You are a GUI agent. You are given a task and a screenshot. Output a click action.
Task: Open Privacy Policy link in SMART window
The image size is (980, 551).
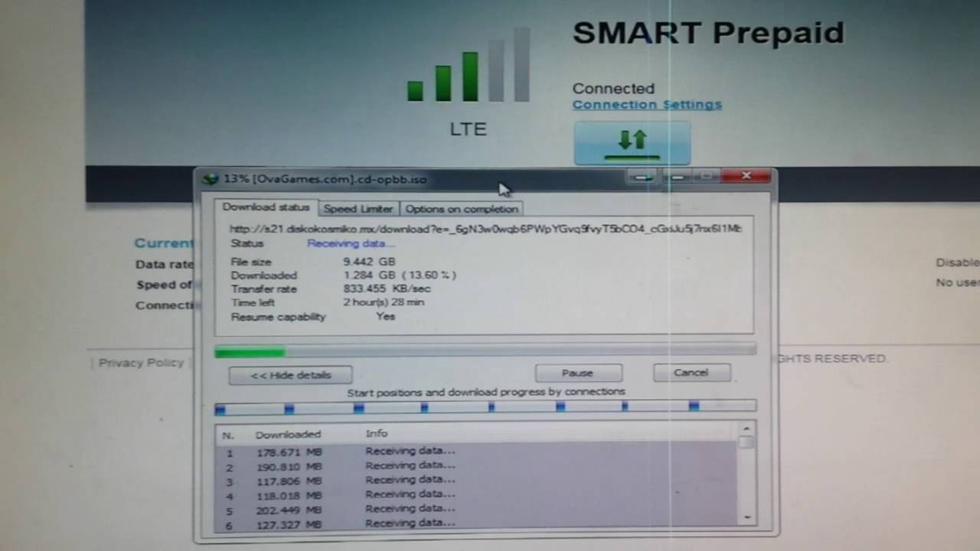tap(141, 363)
